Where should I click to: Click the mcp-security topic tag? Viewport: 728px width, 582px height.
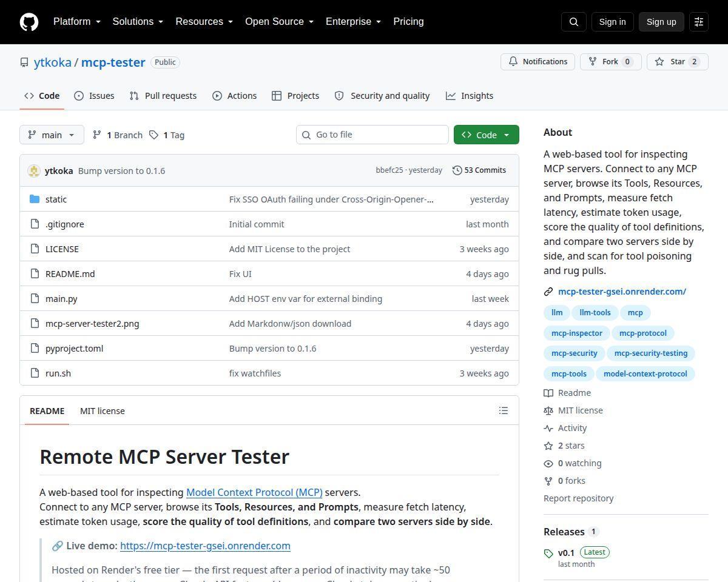pyautogui.click(x=574, y=353)
